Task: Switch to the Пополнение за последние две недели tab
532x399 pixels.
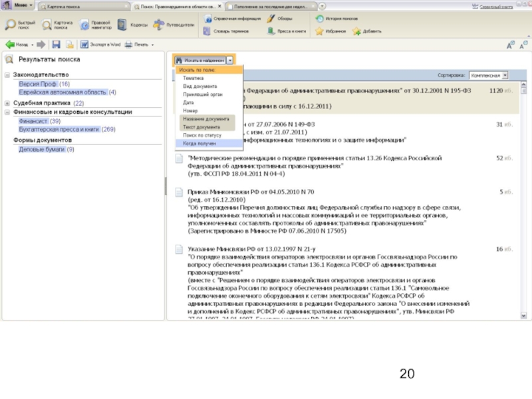Action: tap(271, 7)
